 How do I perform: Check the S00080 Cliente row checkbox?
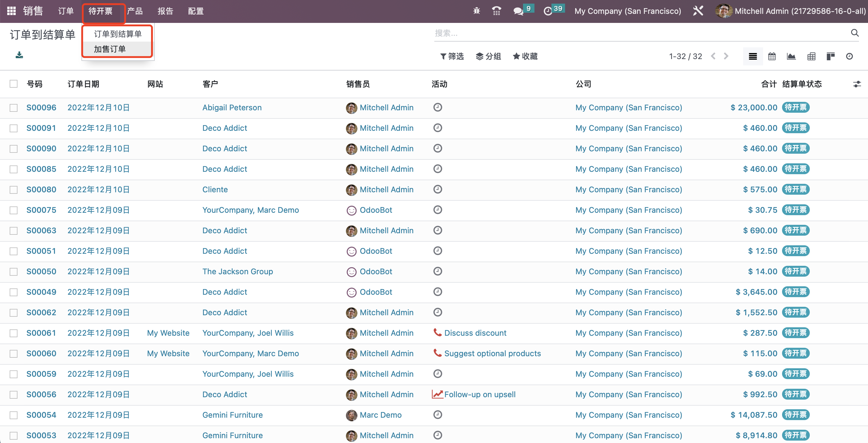point(14,190)
